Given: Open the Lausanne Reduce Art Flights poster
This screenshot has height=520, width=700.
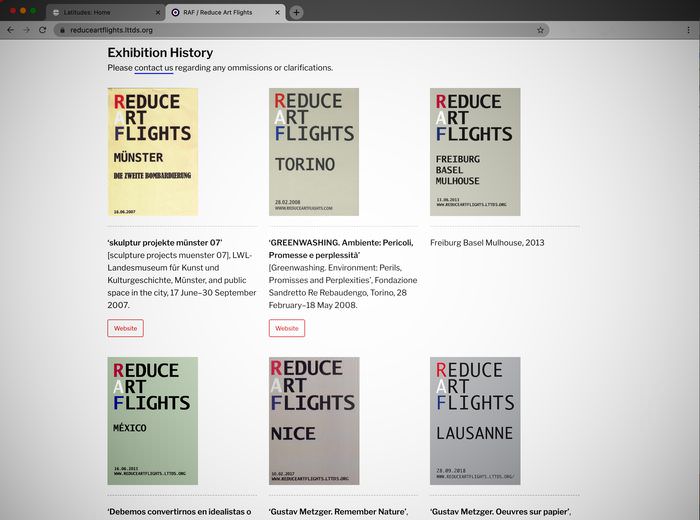Looking at the screenshot, I should click(475, 421).
